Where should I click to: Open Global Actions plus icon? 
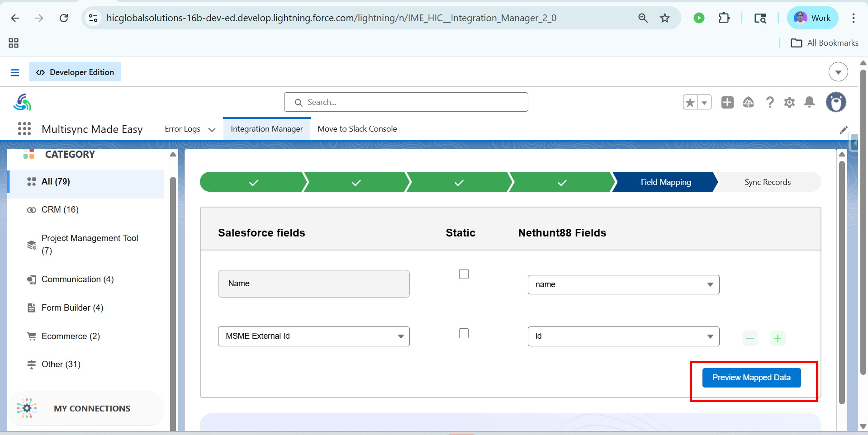(x=727, y=103)
